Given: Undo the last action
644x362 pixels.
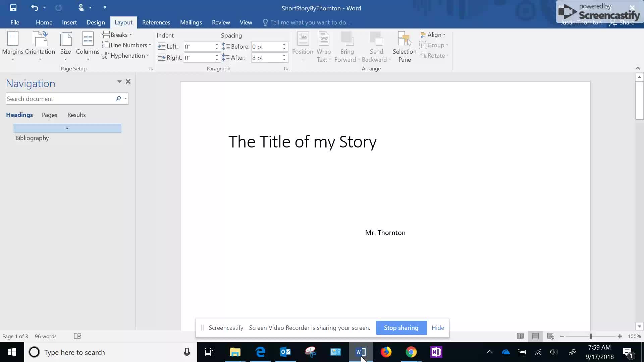Looking at the screenshot, I should coord(35,7).
